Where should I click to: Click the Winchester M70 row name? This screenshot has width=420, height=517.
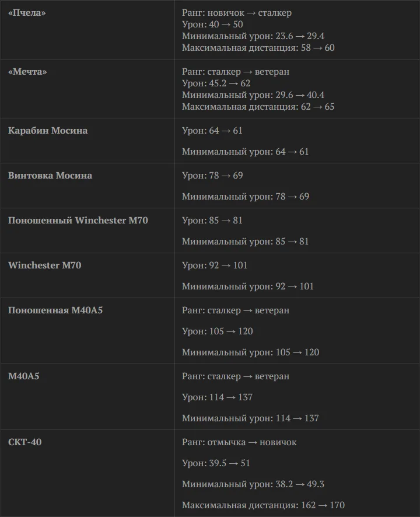44,265
